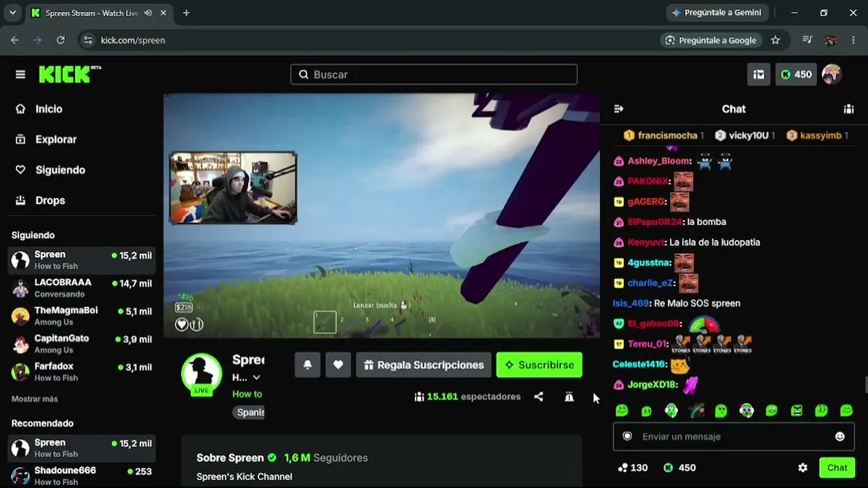Open the 450 Kicks balance in header
Viewport: 868px width, 488px height.
(796, 75)
